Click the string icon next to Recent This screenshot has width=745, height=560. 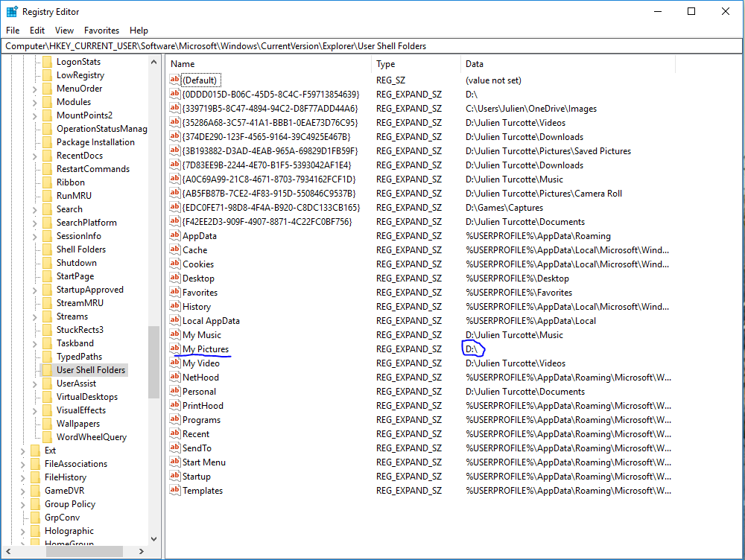tap(175, 433)
